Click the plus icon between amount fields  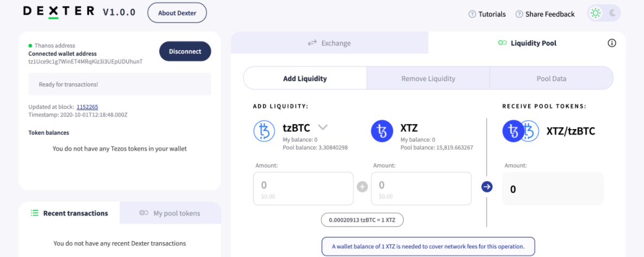pyautogui.click(x=362, y=187)
